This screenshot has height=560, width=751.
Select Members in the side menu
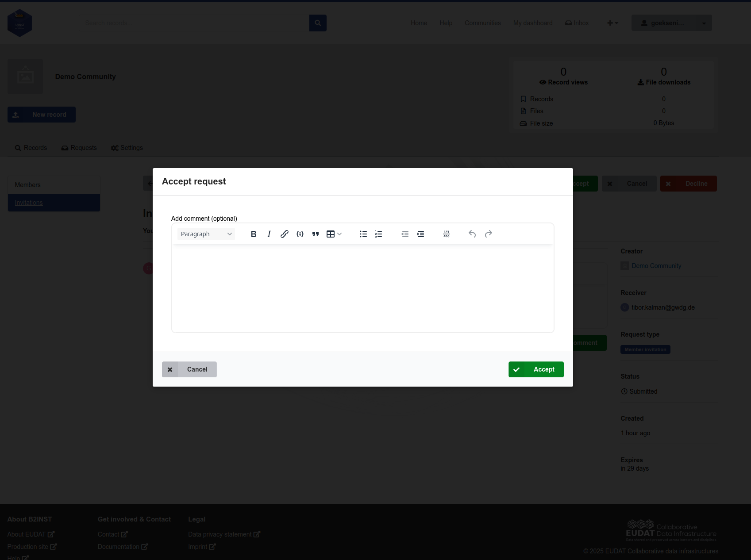click(54, 185)
